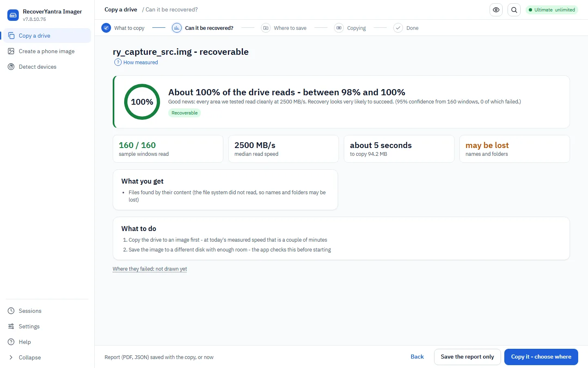
Task: Click the about 5 seconds copy time card
Action: click(x=399, y=149)
